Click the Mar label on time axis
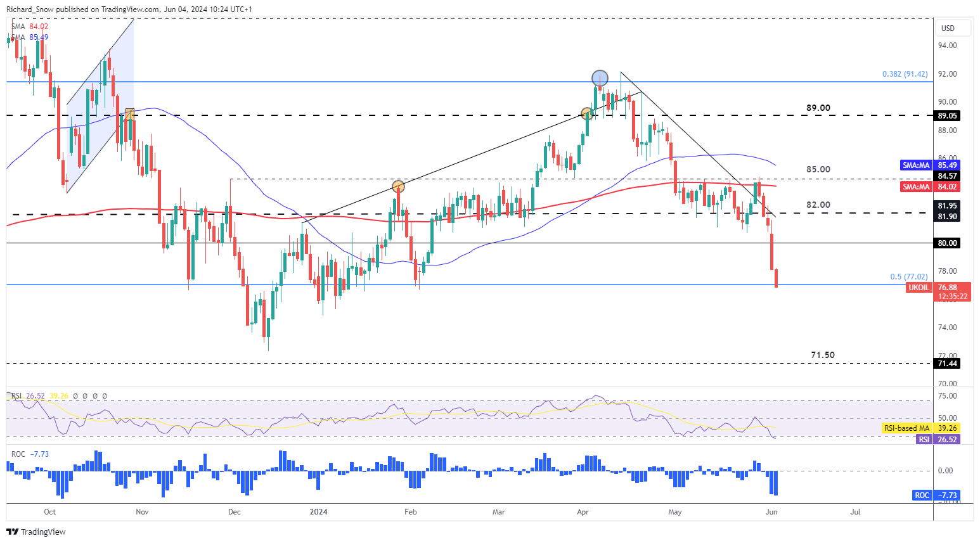Screen dimensions: 980x543 point(499,512)
